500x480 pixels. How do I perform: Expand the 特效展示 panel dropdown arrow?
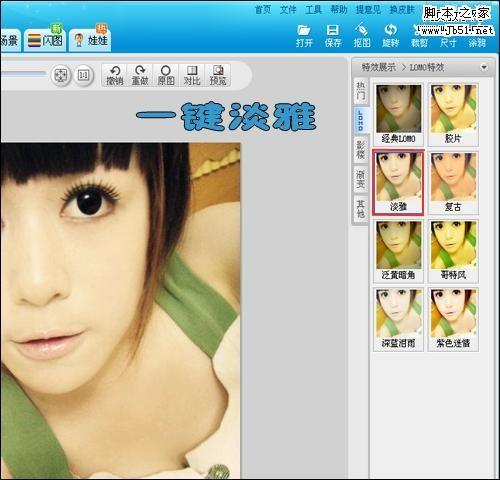pos(483,67)
